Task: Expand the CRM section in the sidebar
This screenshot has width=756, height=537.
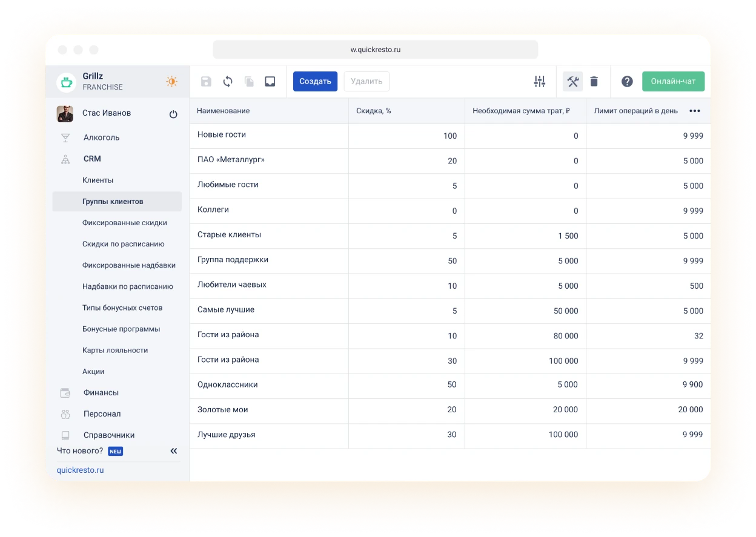Action: pos(92,159)
